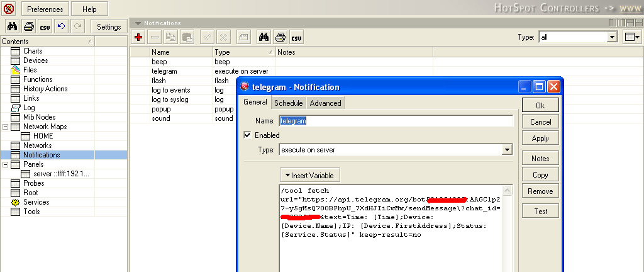Click the X disable icon in the Notifications toolbar

point(223,37)
